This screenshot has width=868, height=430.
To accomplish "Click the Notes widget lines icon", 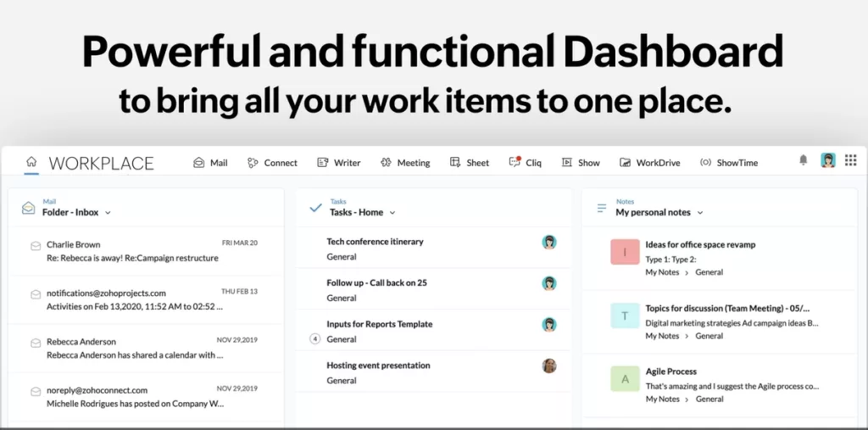I will click(x=601, y=209).
